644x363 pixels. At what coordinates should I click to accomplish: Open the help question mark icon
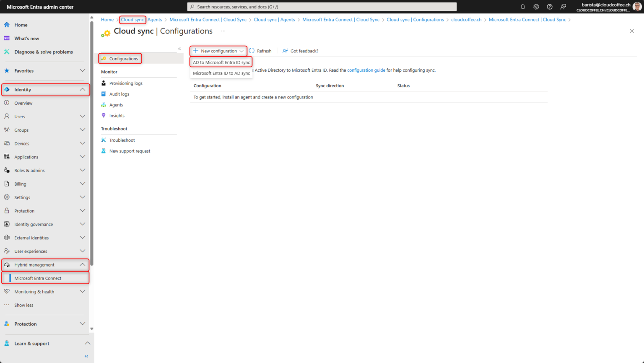(549, 7)
